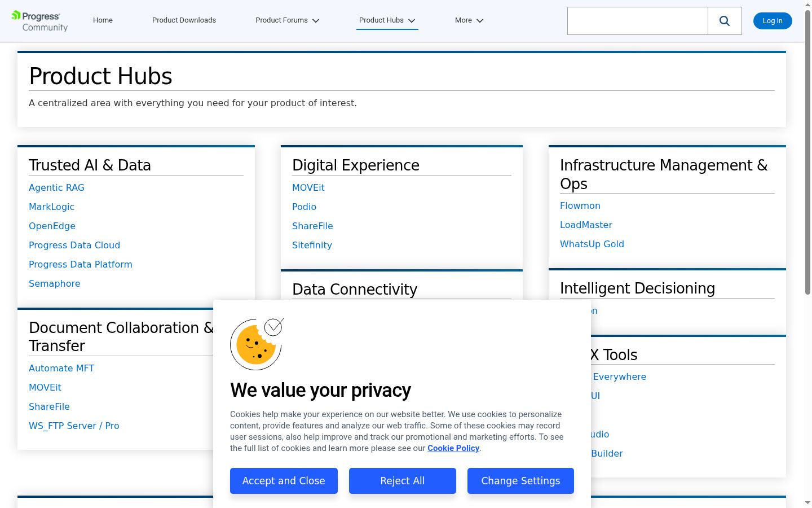
Task: Choose Reject All cookies
Action: [x=403, y=481]
